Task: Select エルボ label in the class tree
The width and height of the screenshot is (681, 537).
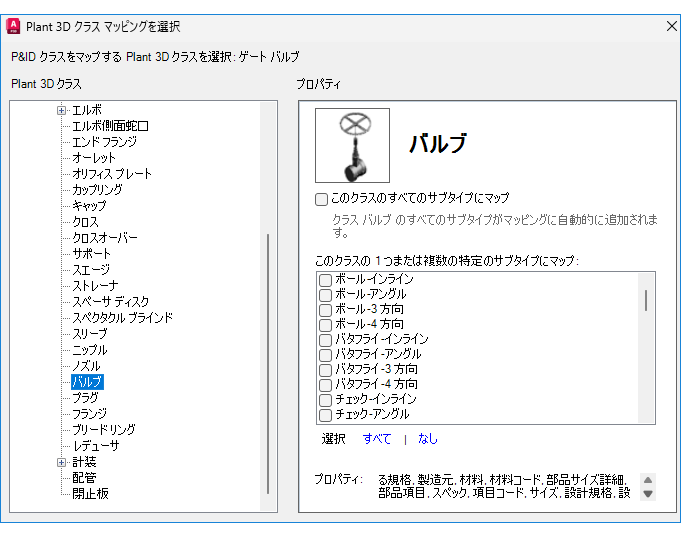Action: pyautogui.click(x=87, y=110)
